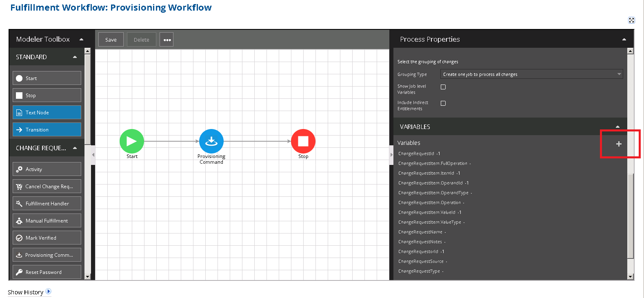Click the green Start node on canvas

(x=131, y=141)
